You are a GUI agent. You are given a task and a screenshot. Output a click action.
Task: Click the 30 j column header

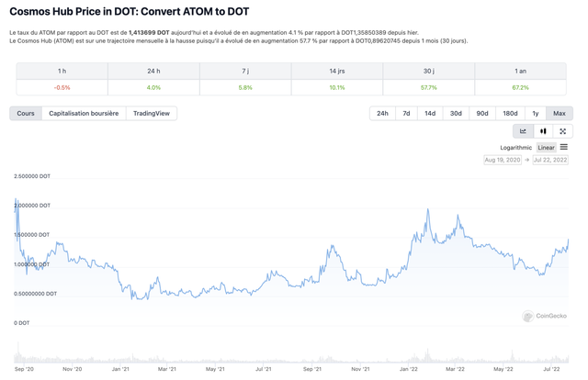[x=429, y=72]
